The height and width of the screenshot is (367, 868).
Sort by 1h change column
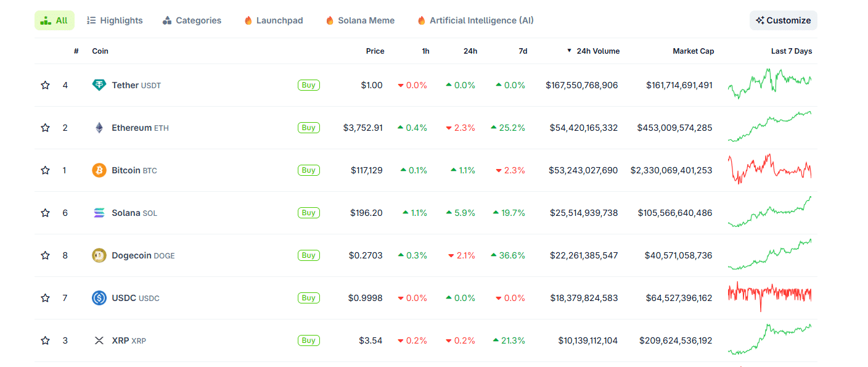[425, 51]
